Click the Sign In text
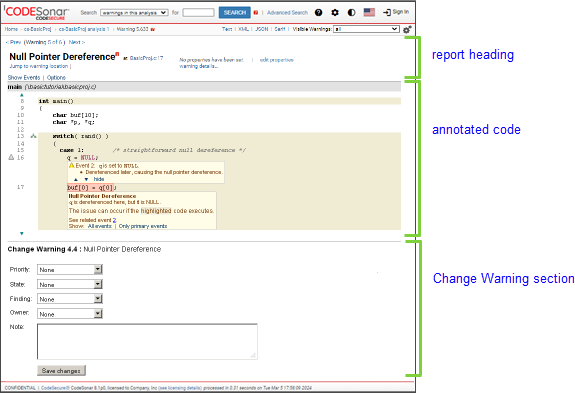Screen dimensions: 575x393 pos(400,12)
